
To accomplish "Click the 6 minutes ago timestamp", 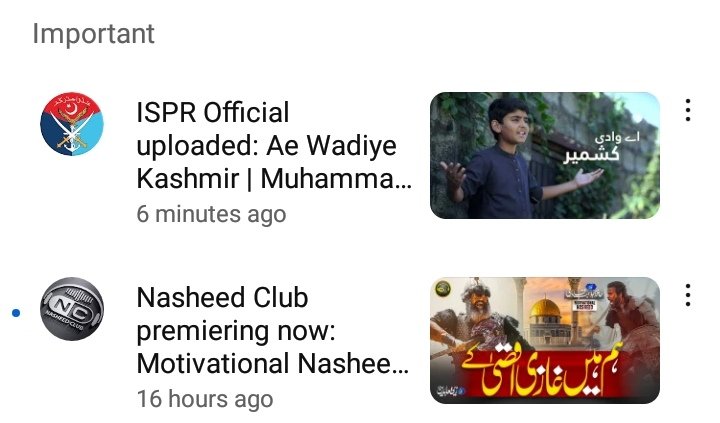I will [x=211, y=214].
